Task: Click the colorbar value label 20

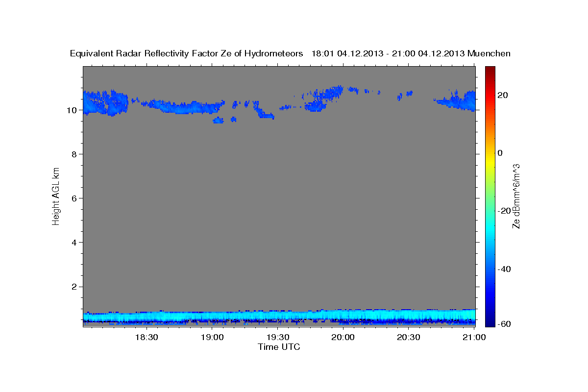Action: [503, 95]
